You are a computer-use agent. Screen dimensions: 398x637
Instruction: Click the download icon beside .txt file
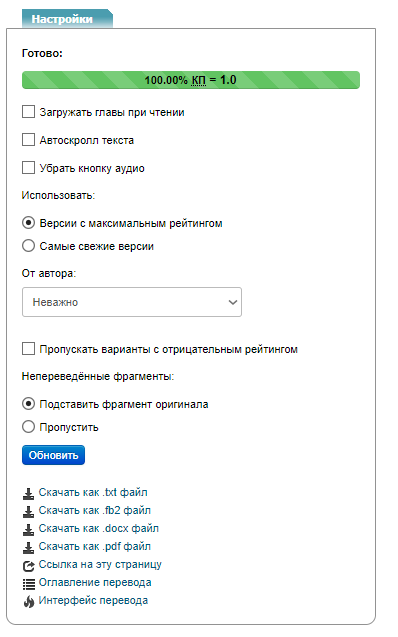[x=28, y=493]
